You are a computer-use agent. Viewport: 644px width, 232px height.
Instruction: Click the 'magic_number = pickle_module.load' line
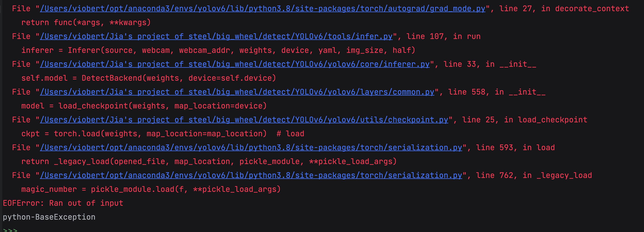click(x=151, y=189)
